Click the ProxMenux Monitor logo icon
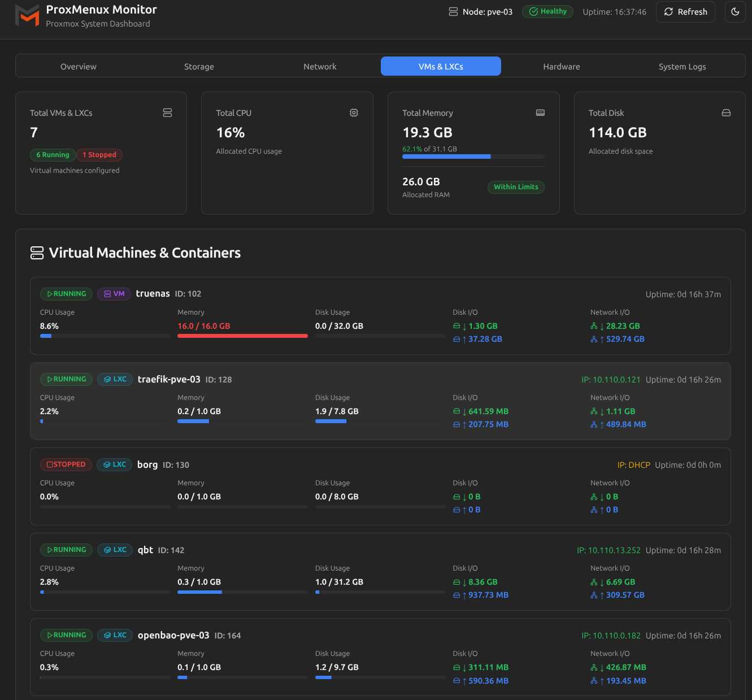The height and width of the screenshot is (700, 752). click(x=27, y=15)
